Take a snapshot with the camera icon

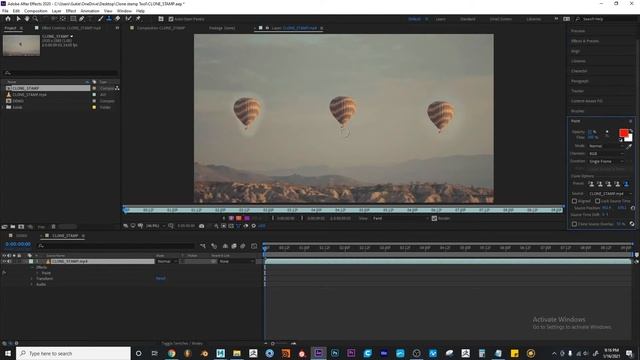point(201,226)
